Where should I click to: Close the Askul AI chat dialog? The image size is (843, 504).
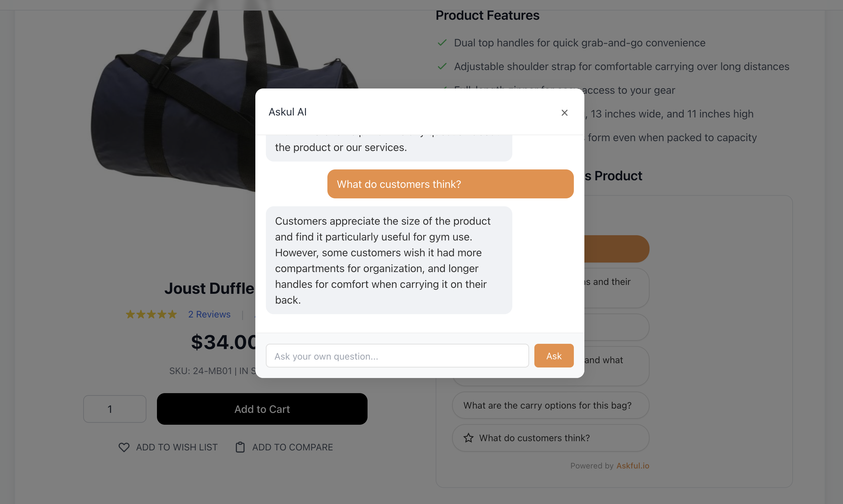point(564,113)
